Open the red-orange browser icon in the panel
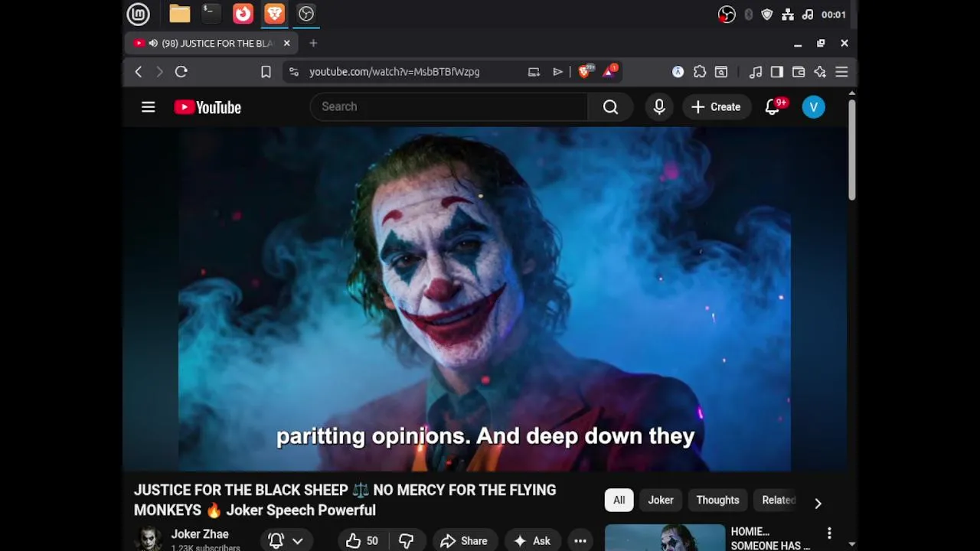 (243, 14)
